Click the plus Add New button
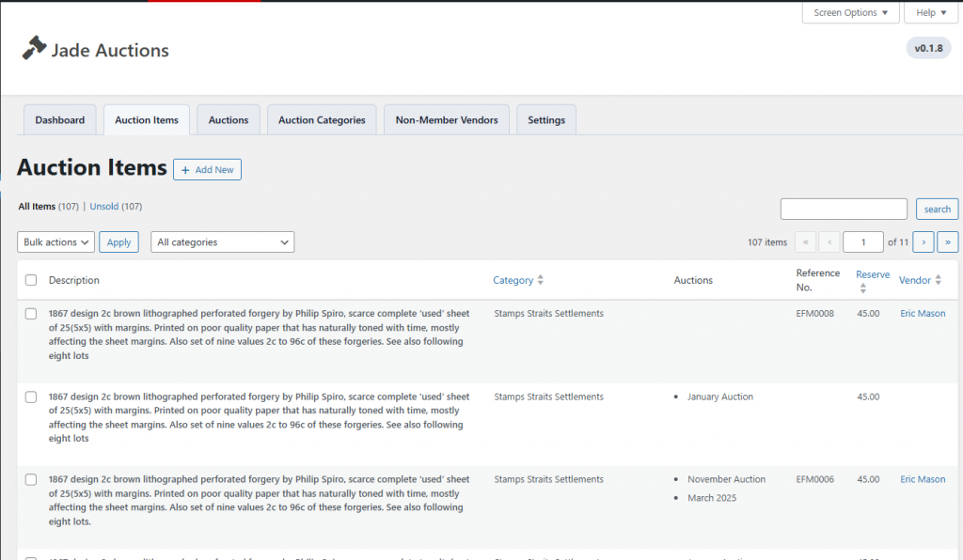This screenshot has height=560, width=963. [x=207, y=169]
